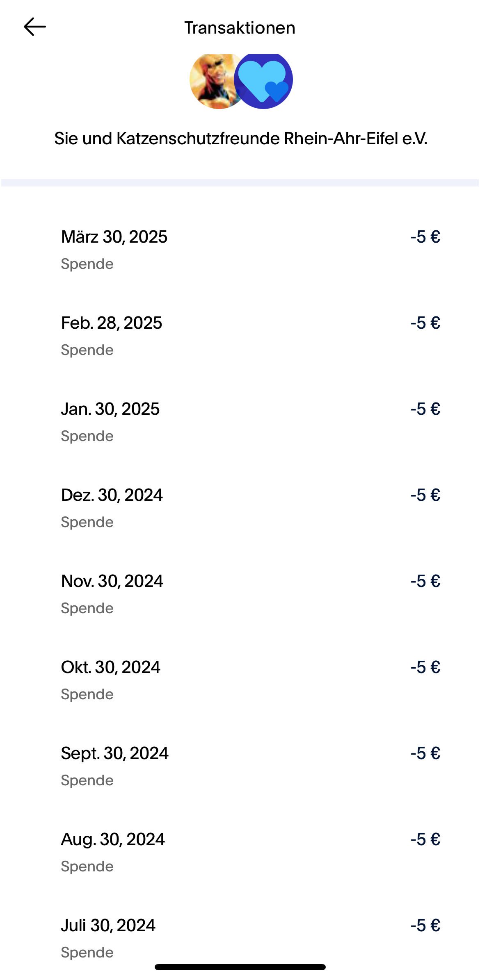Tap the back arrow icon
The image size is (480, 980).
pos(35,27)
